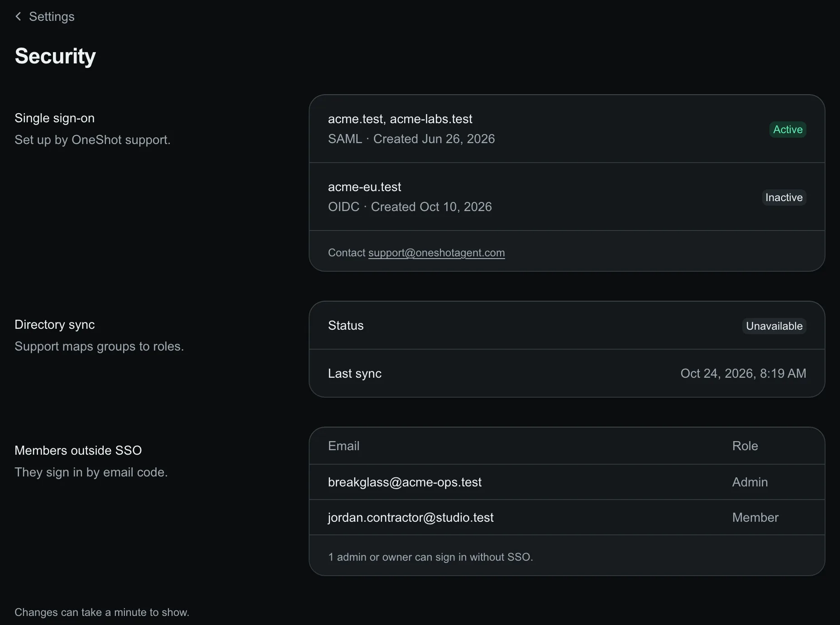Click OIDC · Created Oct 10, 2026 text
This screenshot has width=840, height=625.
tap(410, 207)
